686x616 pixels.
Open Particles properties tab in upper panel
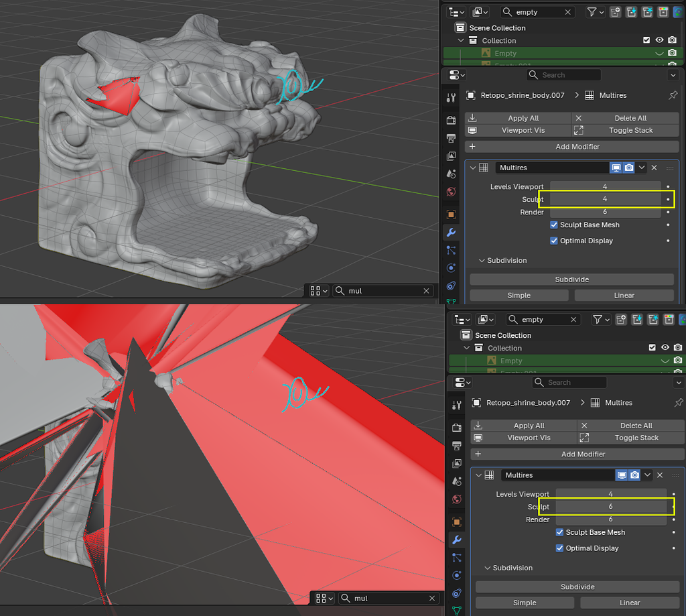(451, 251)
